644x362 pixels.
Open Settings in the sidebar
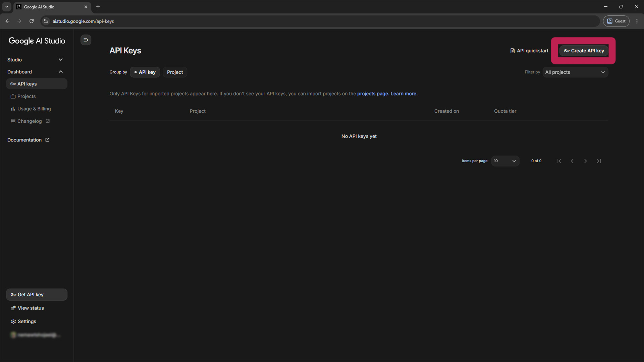[x=37, y=321]
